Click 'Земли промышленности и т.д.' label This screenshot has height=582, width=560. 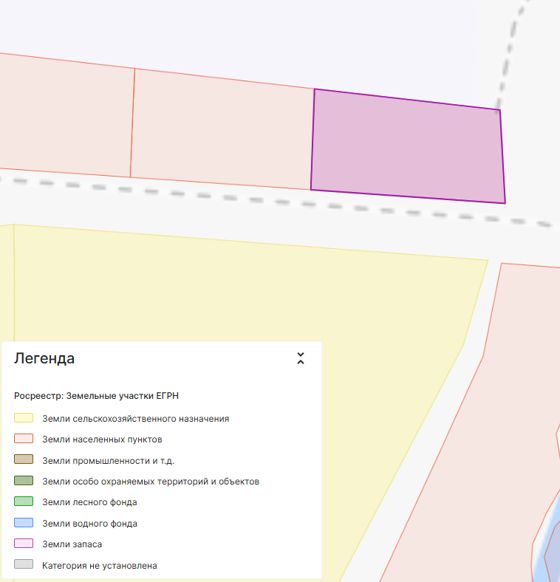[108, 461]
